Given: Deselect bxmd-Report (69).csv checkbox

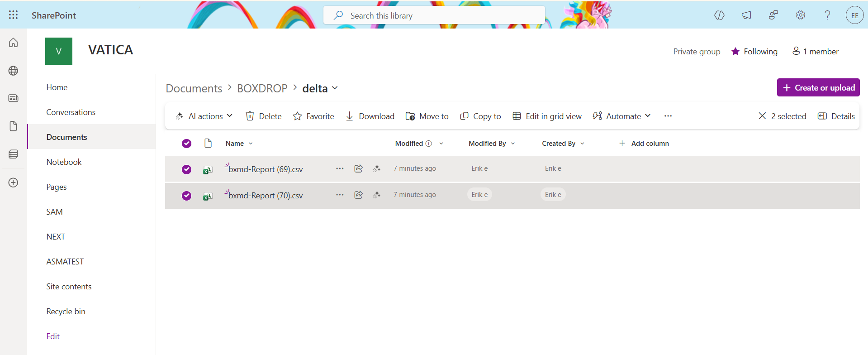Looking at the screenshot, I should [x=186, y=169].
